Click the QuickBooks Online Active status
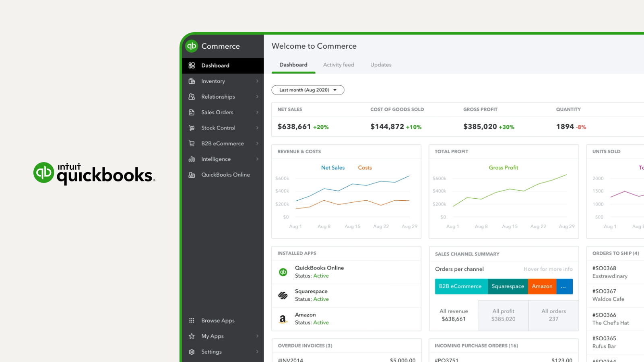This screenshot has height=362, width=644. tap(321, 276)
